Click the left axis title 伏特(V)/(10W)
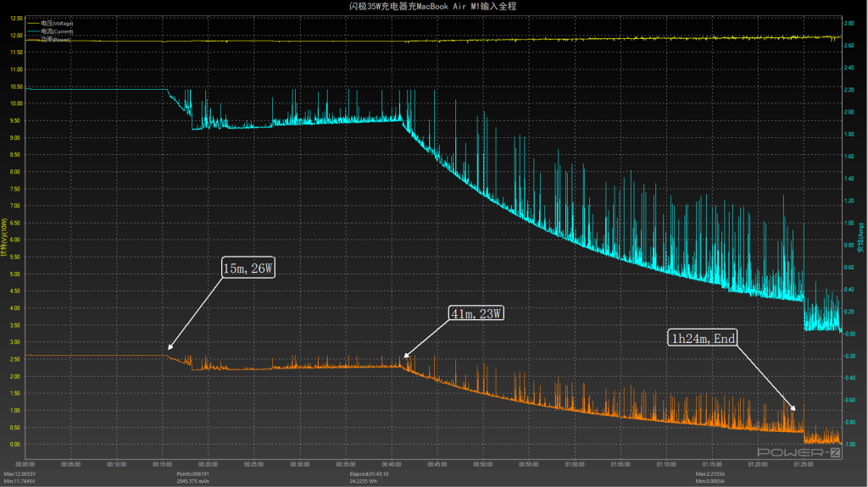868x487 pixels. [4, 237]
